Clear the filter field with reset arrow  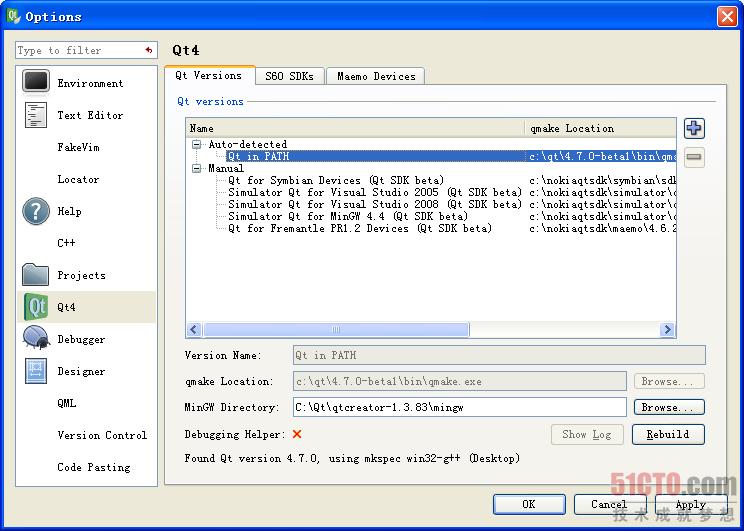click(x=149, y=50)
